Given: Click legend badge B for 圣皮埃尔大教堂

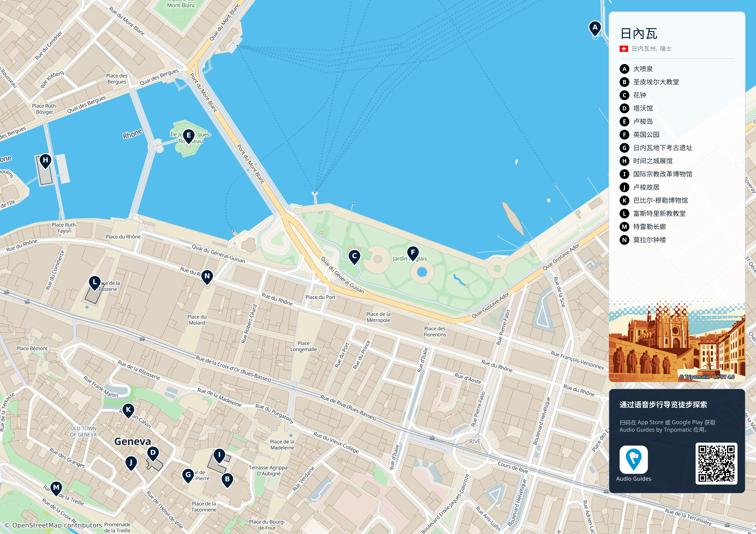Looking at the screenshot, I should (624, 82).
